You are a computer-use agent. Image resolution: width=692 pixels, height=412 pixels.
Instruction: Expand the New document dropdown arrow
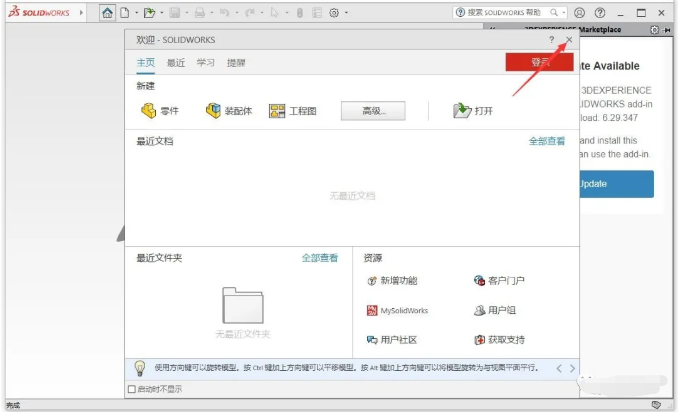pos(136,13)
